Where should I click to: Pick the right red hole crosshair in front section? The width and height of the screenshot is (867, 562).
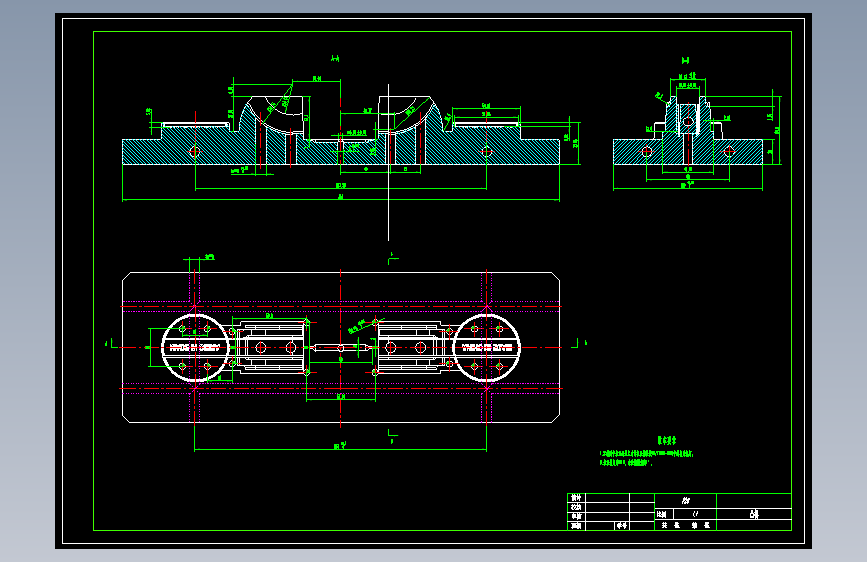[487, 151]
